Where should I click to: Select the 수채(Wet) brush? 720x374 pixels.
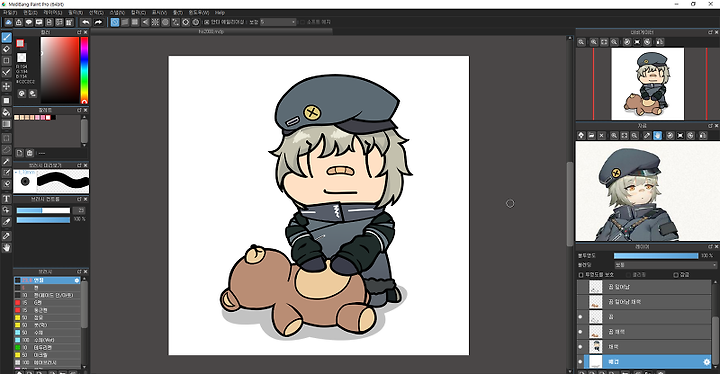[47, 340]
